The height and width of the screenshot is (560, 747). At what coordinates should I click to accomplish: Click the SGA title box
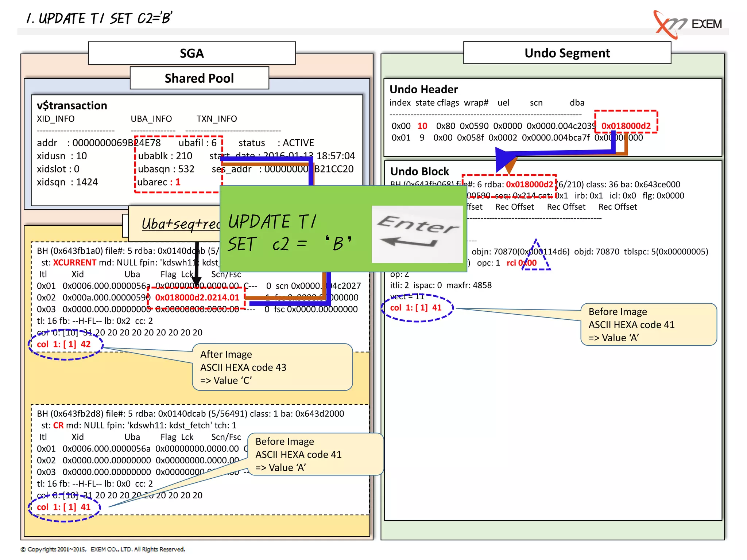click(191, 53)
